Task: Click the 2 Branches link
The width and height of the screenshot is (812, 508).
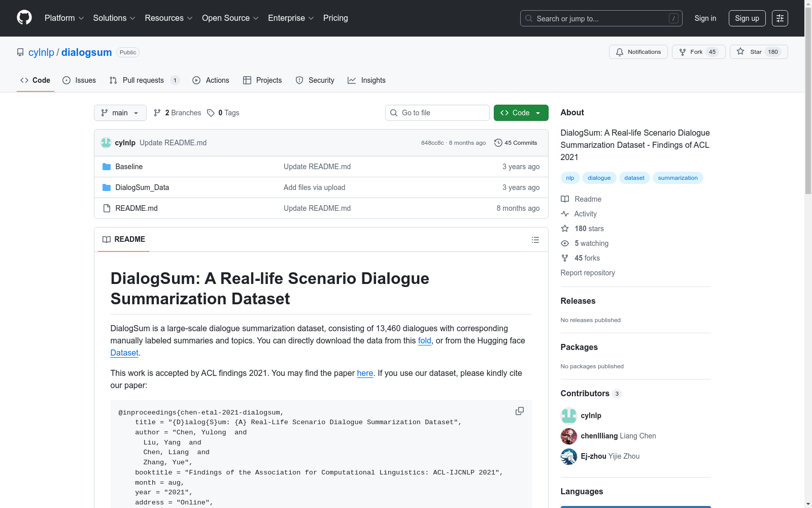Action: pyautogui.click(x=178, y=113)
